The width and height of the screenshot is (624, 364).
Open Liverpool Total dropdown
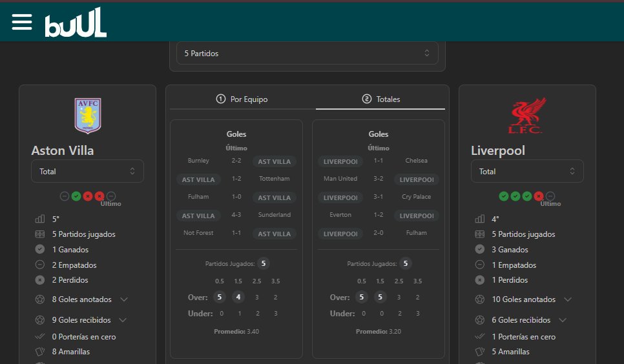[x=527, y=172]
